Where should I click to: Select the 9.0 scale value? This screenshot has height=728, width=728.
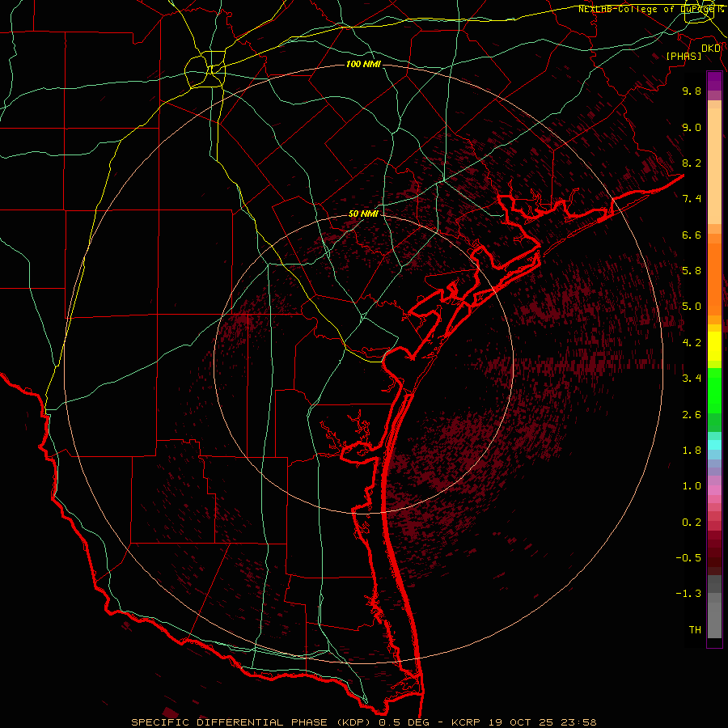click(692, 127)
